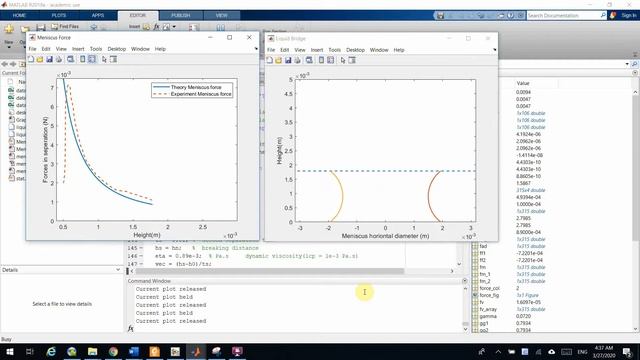Click MATLAB icon in Windows taskbar
640x360 pixels.
tap(196, 351)
